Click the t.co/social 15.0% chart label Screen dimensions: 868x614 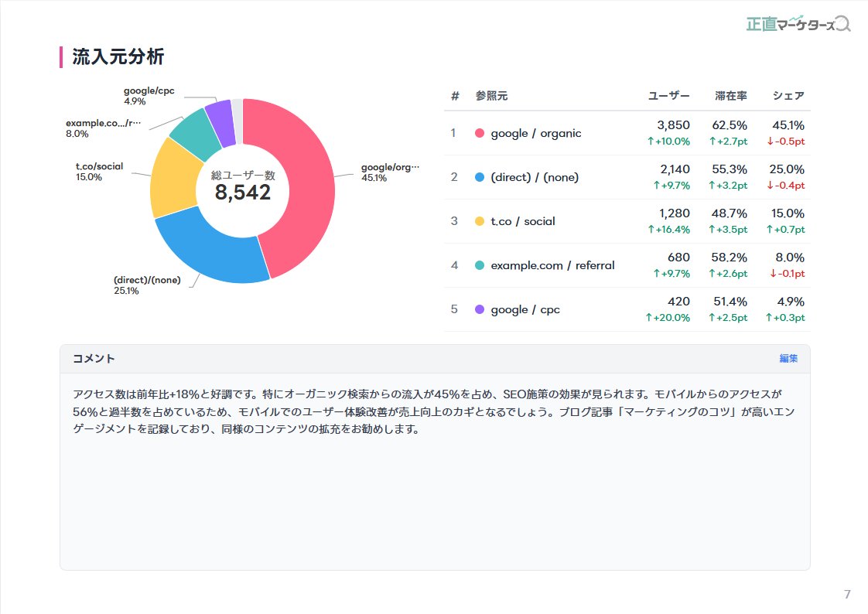point(99,172)
